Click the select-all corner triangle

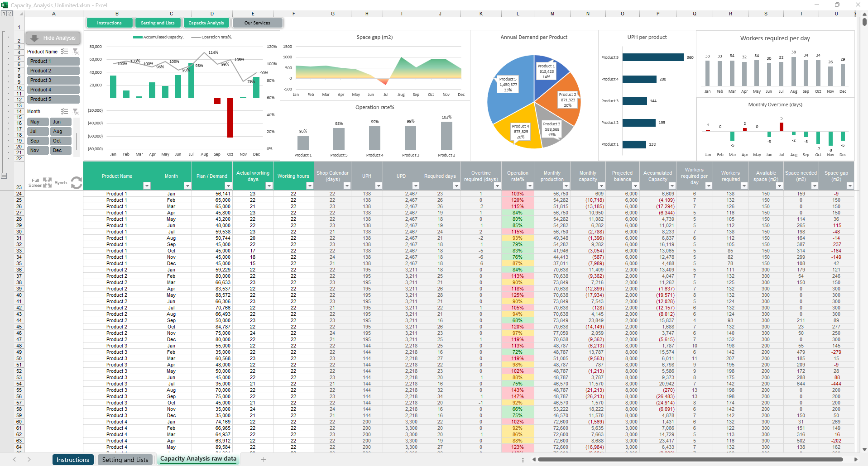click(x=19, y=14)
